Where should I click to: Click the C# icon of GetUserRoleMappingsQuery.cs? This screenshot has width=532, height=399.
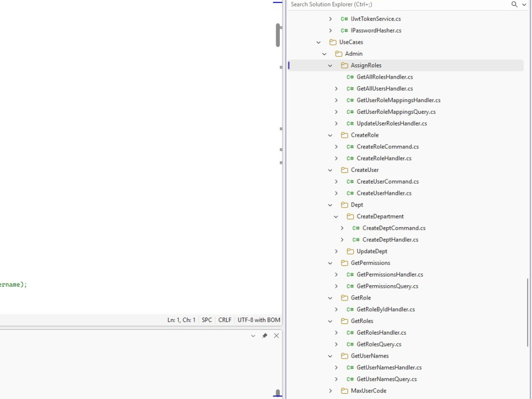pyautogui.click(x=350, y=112)
